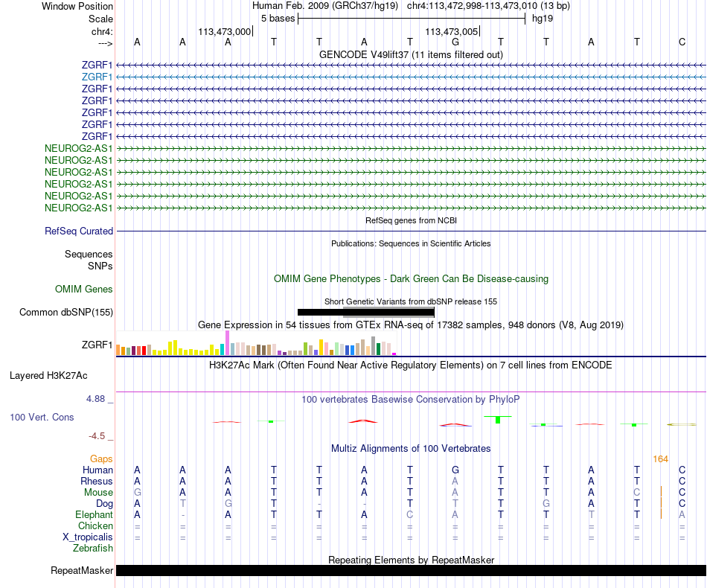Click the Sequences track label
The height and width of the screenshot is (588, 707).
89,254
